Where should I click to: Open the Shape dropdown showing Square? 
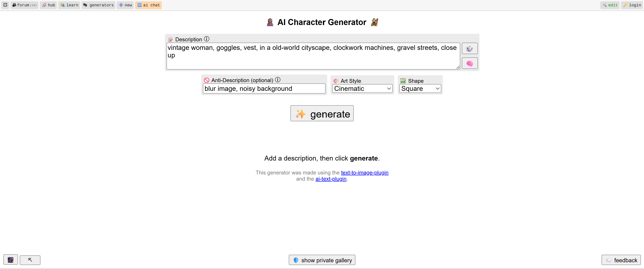(420, 88)
